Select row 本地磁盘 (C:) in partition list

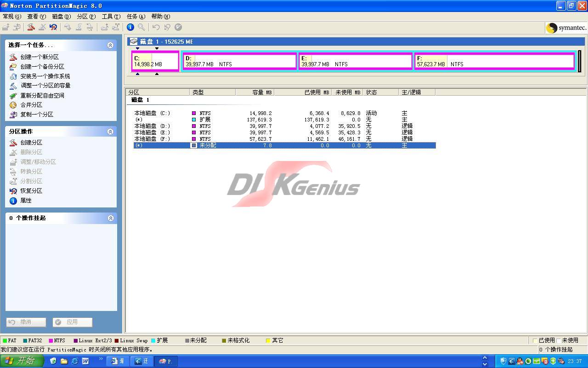[284, 113]
